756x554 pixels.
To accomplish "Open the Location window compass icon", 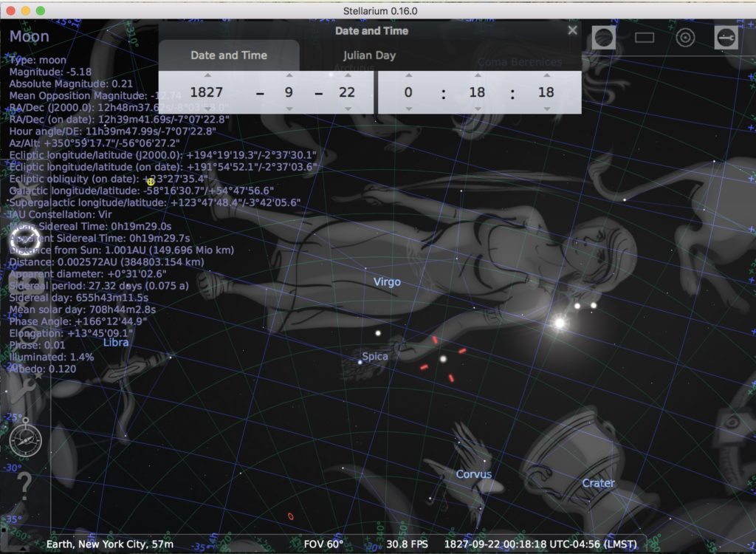I will tap(25, 440).
